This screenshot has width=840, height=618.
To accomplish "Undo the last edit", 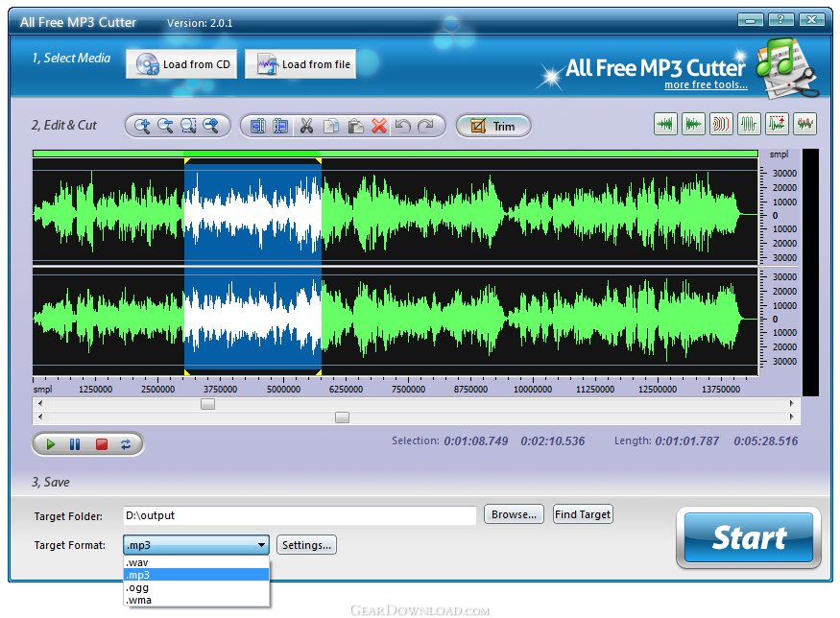I will (403, 126).
